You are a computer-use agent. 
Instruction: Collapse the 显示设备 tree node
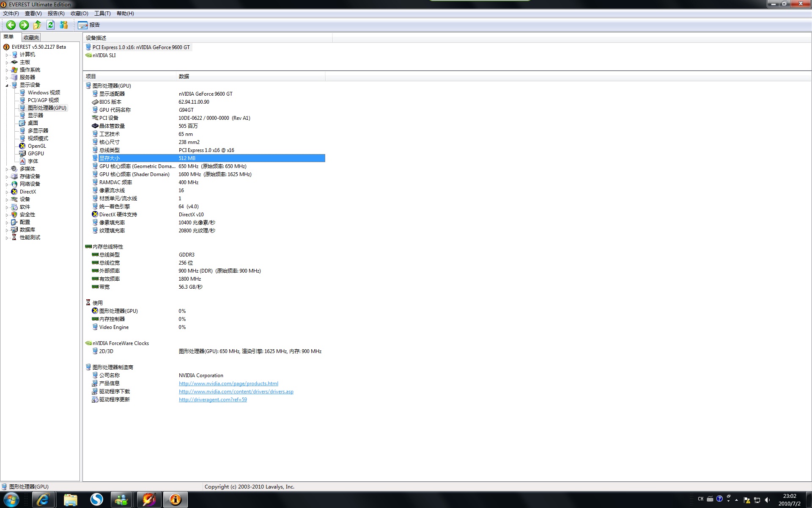coord(7,86)
